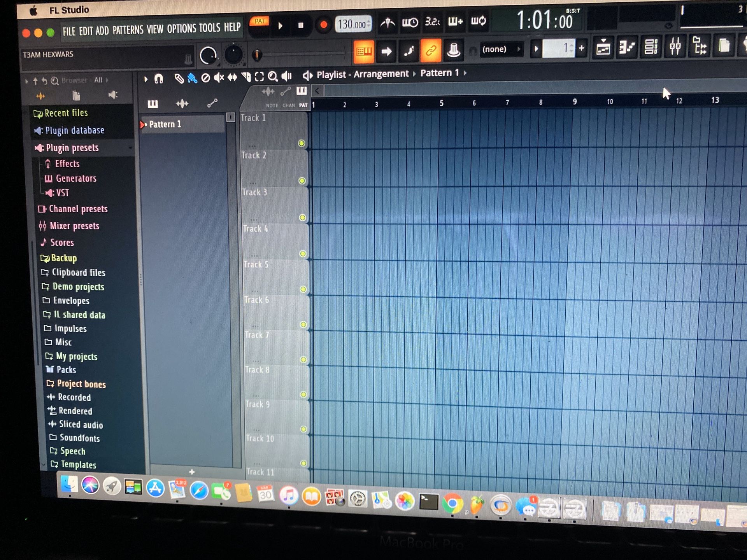The image size is (747, 560).
Task: Open the VIEW menu
Action: tap(155, 29)
